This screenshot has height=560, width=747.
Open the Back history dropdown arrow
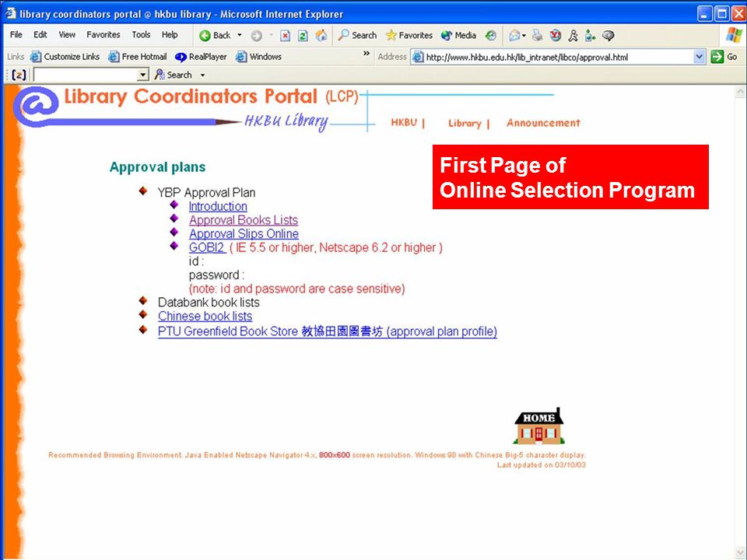[x=240, y=35]
